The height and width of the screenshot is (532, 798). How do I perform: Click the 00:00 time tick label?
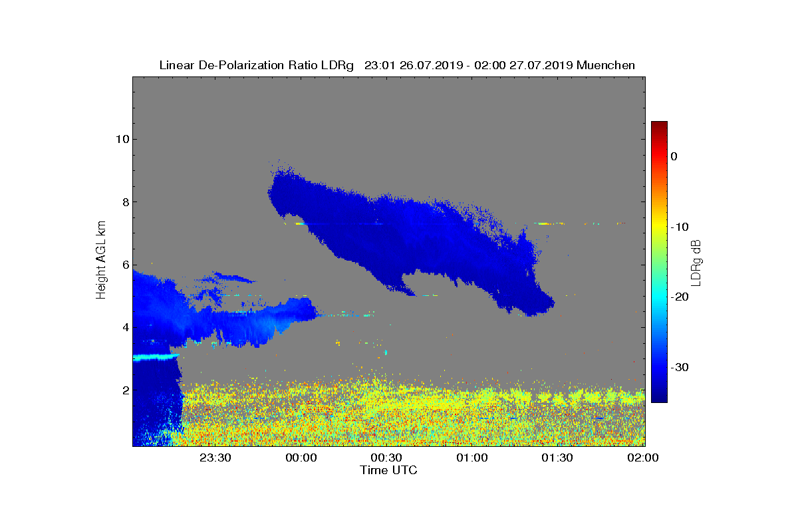coord(301,458)
